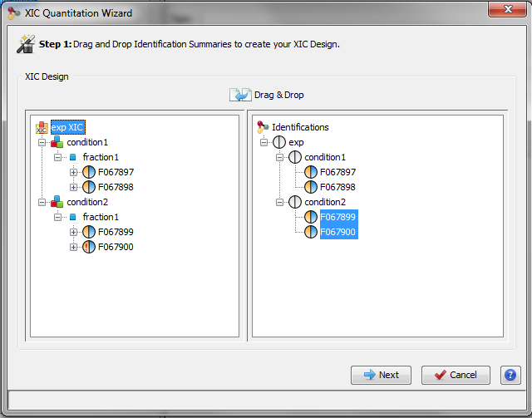532x418 pixels.
Task: Select the exp XIC root node
Action: point(67,127)
